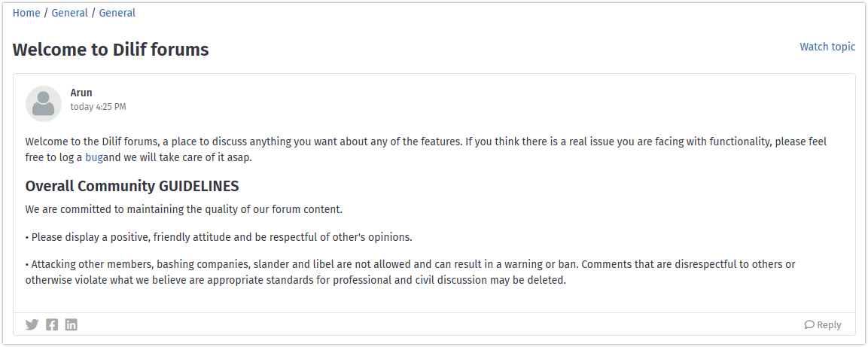Open the author name Arun
Viewport: 868px width, 347px height.
(81, 93)
